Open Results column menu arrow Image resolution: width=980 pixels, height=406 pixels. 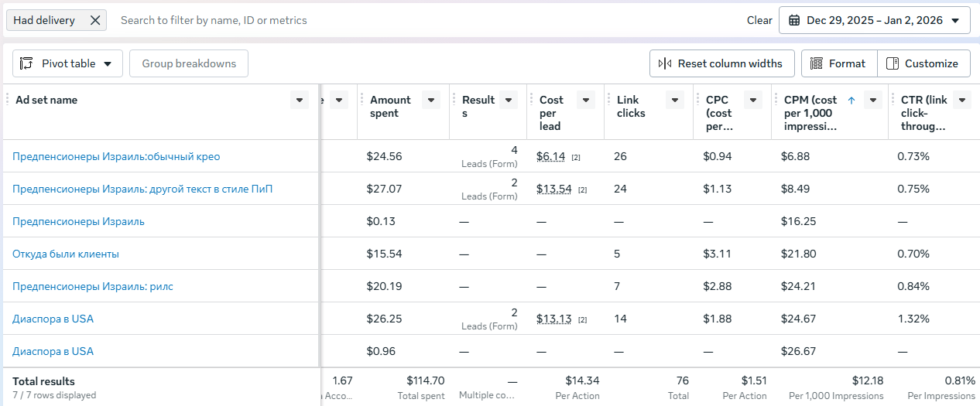(x=509, y=100)
